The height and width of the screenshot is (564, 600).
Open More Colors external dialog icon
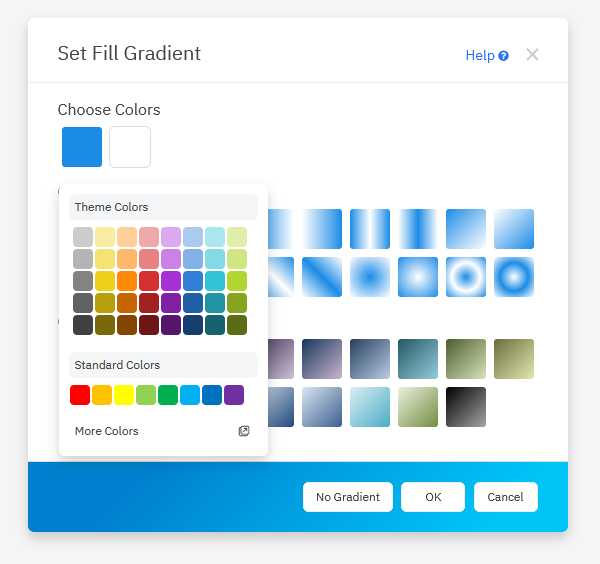[x=244, y=431]
